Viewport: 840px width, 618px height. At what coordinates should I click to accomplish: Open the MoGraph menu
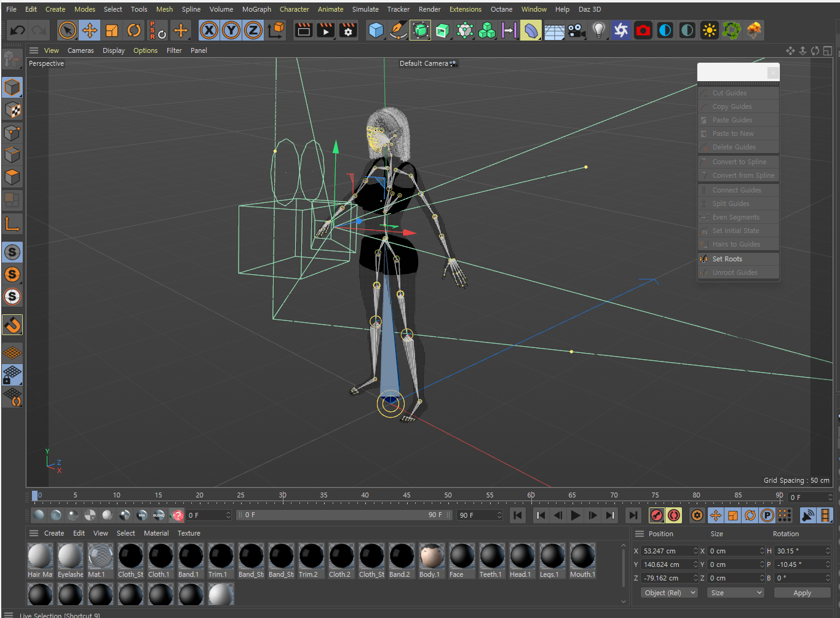click(x=256, y=9)
